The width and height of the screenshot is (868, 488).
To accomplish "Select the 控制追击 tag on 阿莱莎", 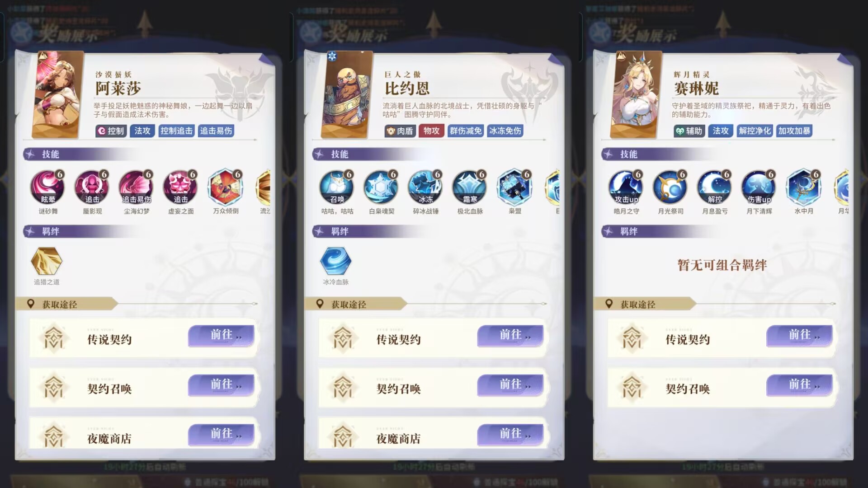I will (176, 131).
